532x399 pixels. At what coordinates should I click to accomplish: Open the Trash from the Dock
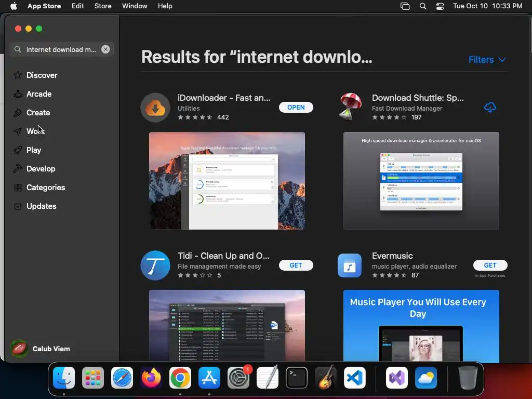[468, 378]
